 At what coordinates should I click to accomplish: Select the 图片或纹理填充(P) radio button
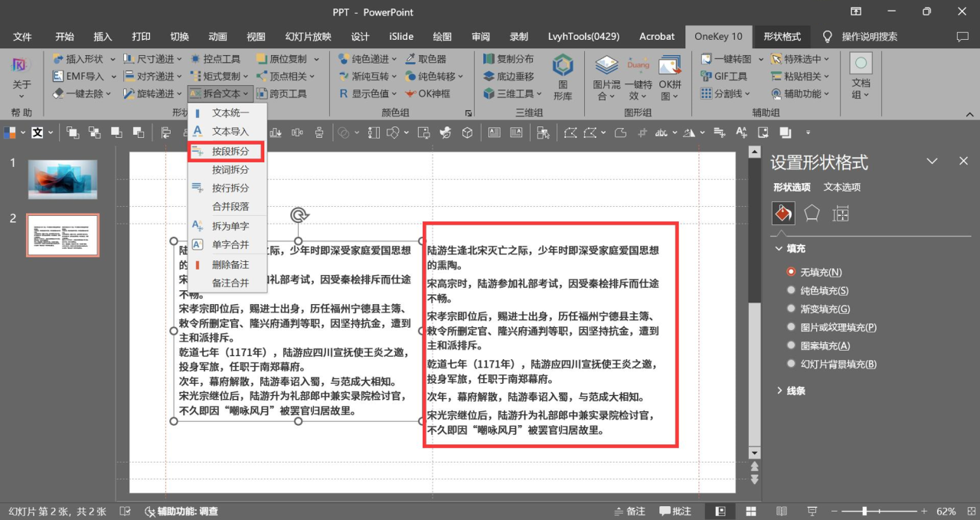(x=791, y=327)
